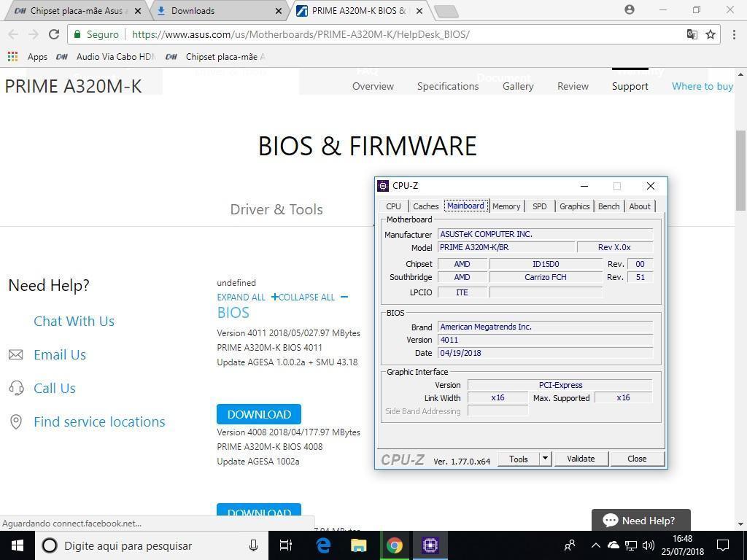Viewport: 747px width, 560px height.
Task: Click the Windows search box
Action: [152, 545]
